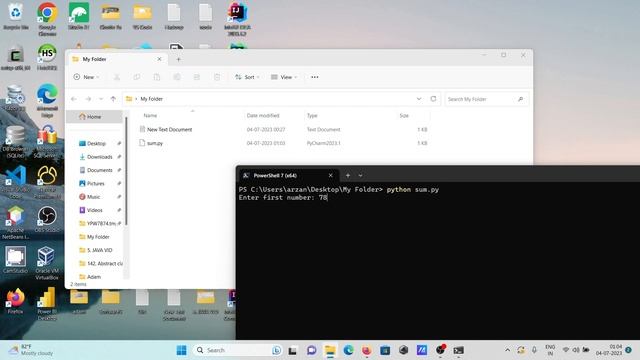640x360 pixels.
Task: Open Adam folder in the navigation pane
Action: coord(93,277)
